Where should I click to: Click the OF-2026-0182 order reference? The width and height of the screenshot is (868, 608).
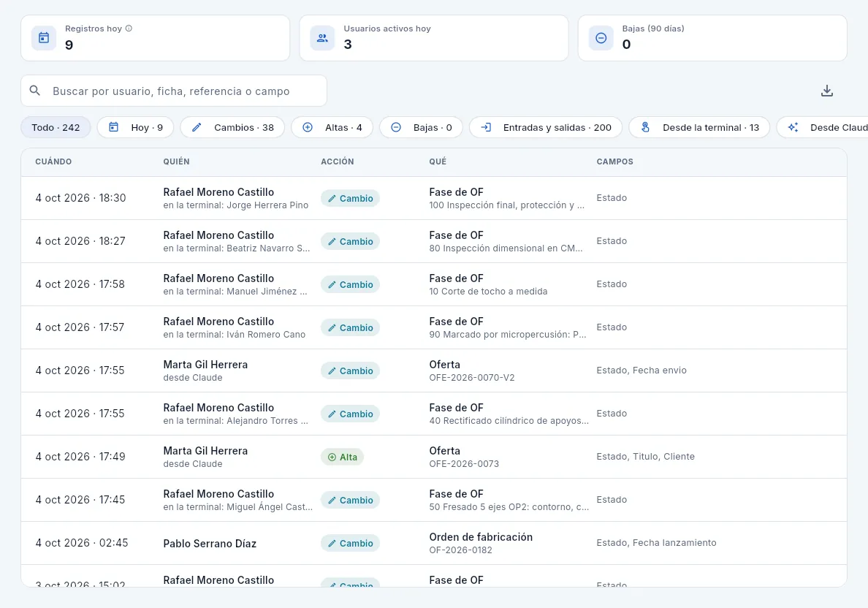[460, 550]
